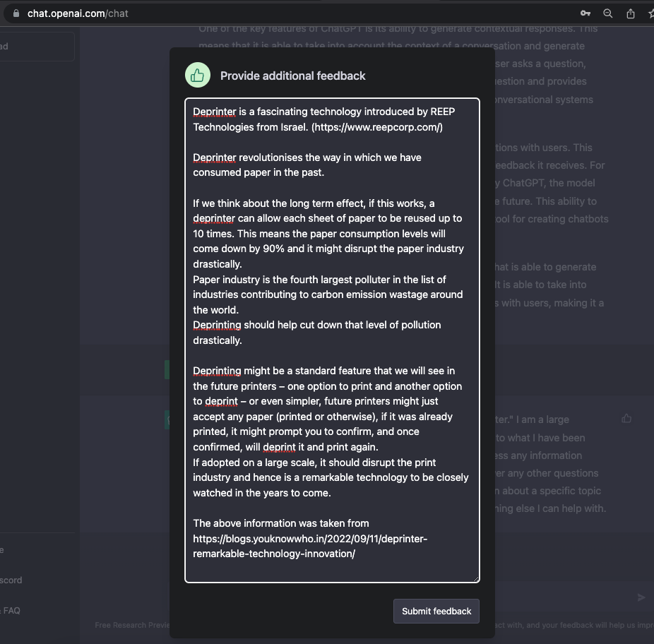This screenshot has height=644, width=654.
Task: Click the blogs.youknowwho.in URL text in the feedback
Action: (x=310, y=546)
